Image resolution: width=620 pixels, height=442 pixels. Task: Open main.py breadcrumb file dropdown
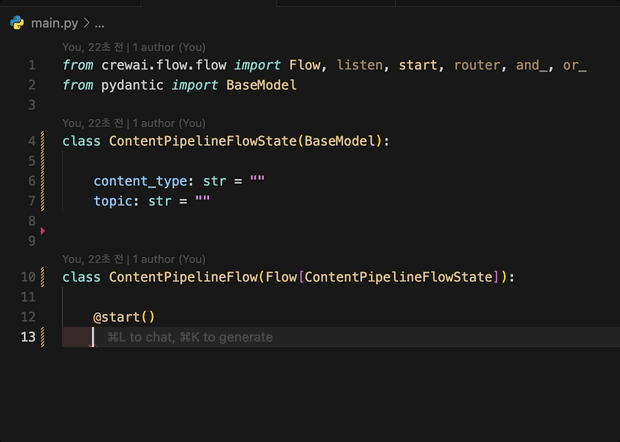click(x=56, y=22)
